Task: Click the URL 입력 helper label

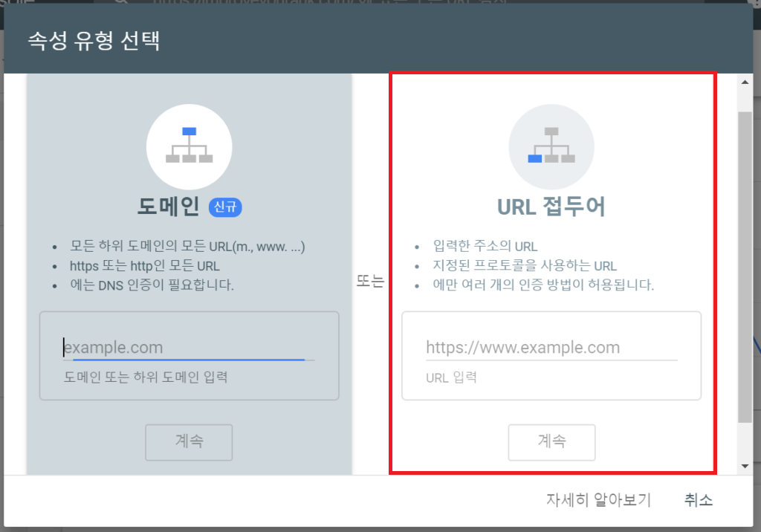Action: pyautogui.click(x=451, y=377)
